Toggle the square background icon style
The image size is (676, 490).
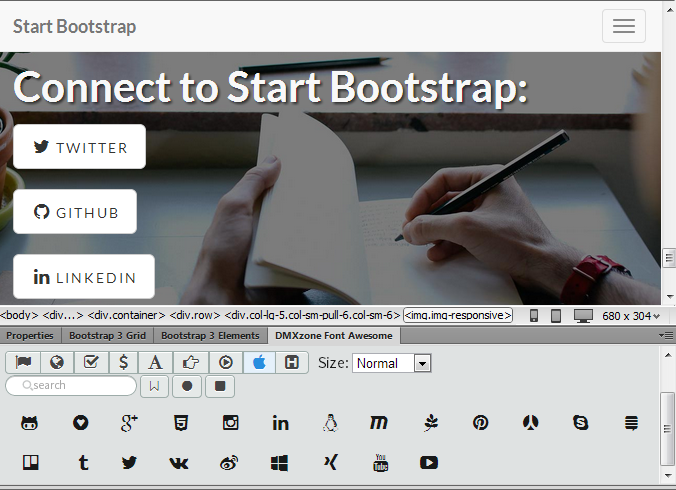click(220, 386)
